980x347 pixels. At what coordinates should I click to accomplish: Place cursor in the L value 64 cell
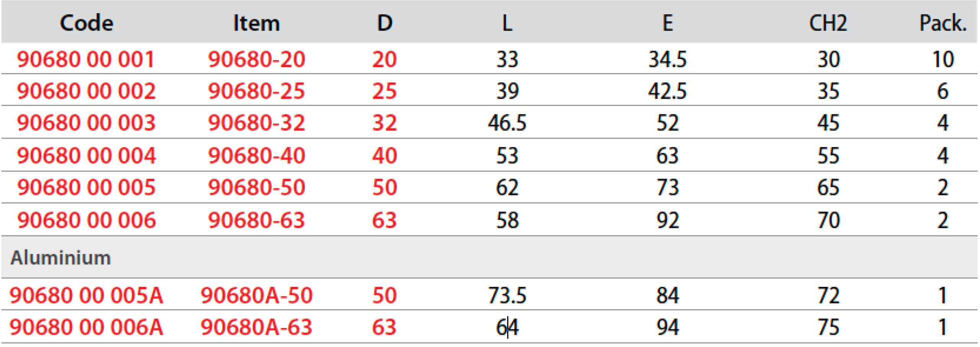click(x=507, y=327)
